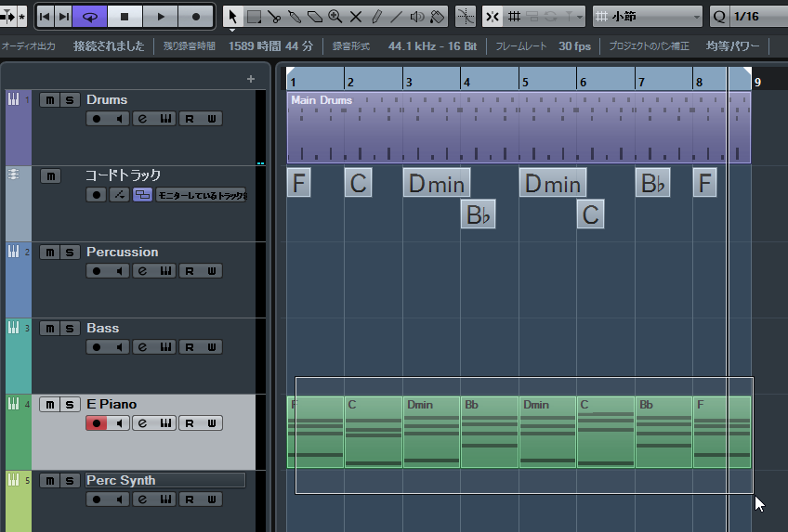Open the chord track monitored tracks dropdown

pos(201,195)
